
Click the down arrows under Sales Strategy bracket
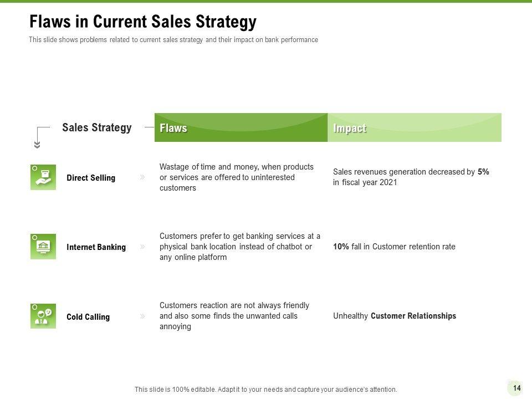[x=37, y=145]
